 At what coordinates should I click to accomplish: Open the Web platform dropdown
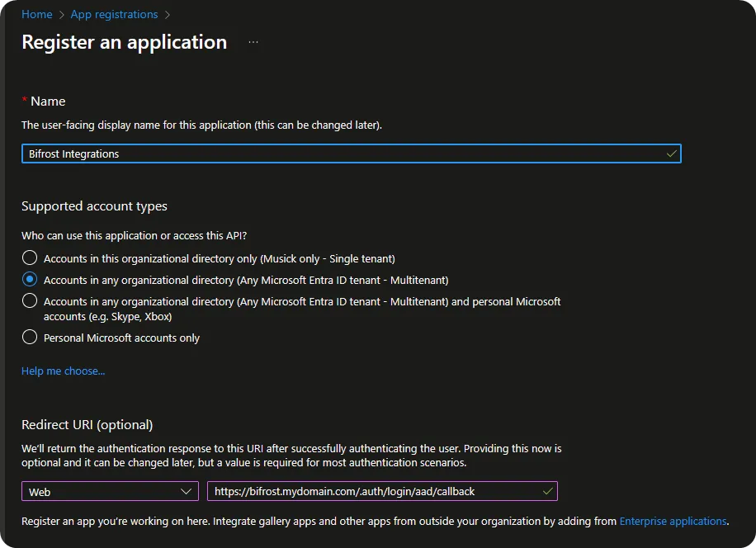click(x=110, y=491)
